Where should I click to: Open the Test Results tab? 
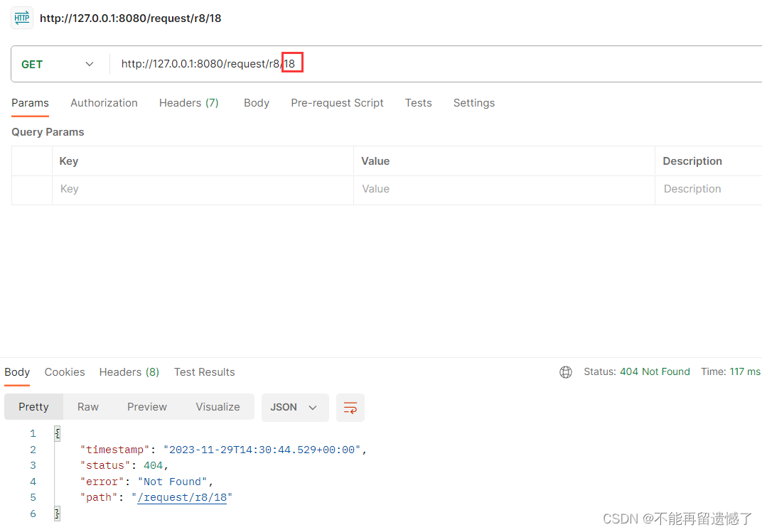tap(204, 371)
